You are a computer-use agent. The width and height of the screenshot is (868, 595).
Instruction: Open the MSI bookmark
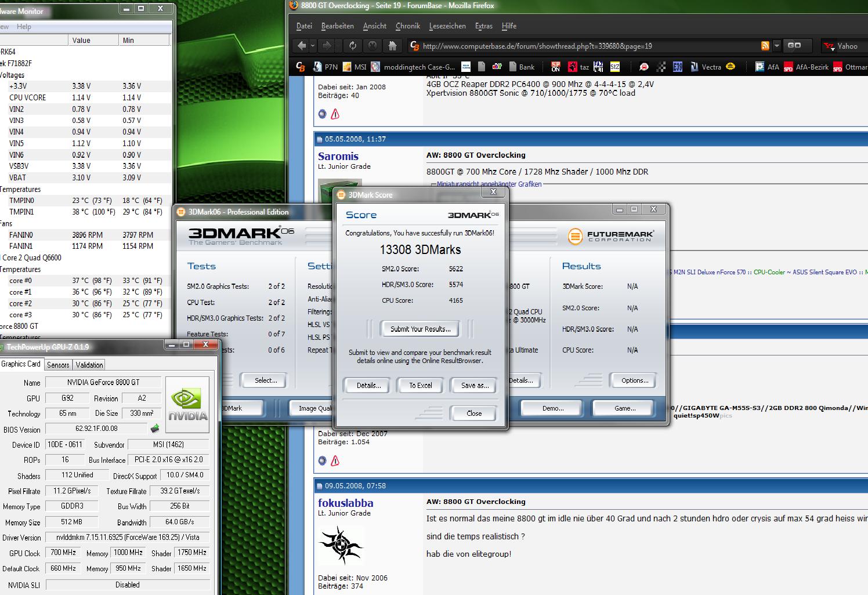(355, 67)
